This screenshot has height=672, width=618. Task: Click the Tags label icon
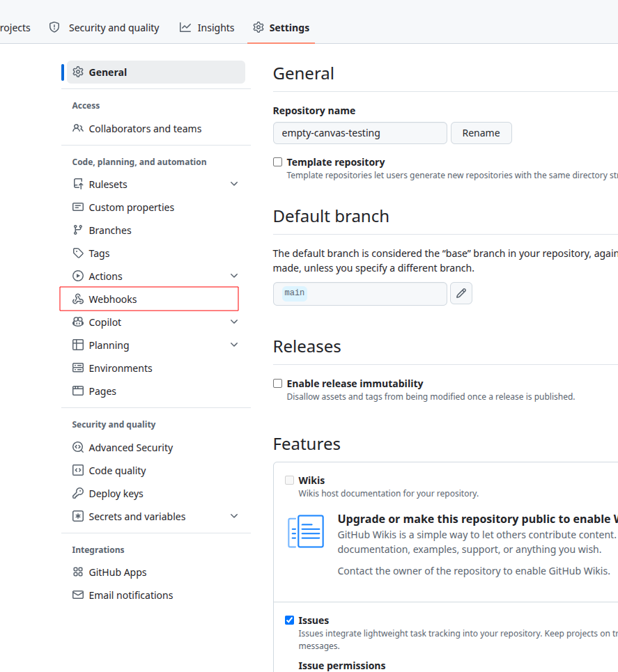[77, 253]
